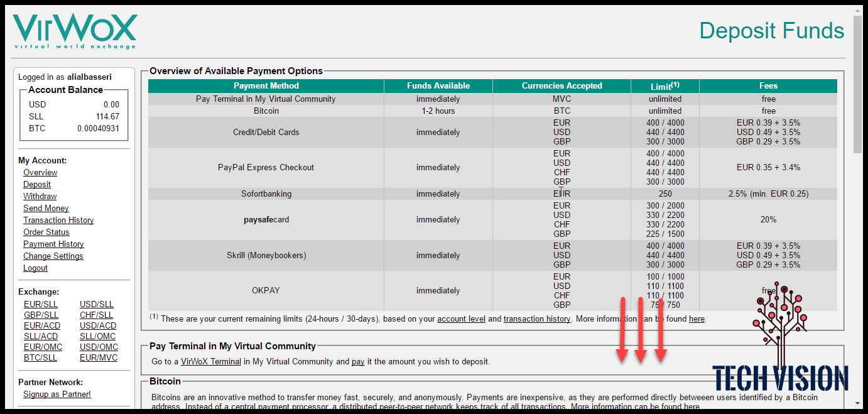Open Payment History link
The width and height of the screenshot is (868, 414).
[53, 244]
